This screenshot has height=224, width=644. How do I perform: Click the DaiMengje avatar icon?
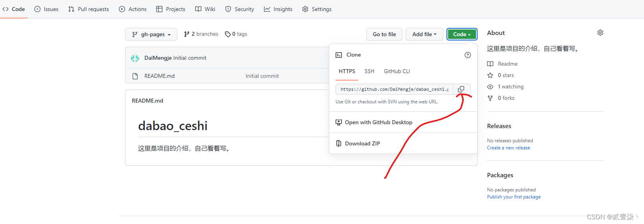coord(135,58)
